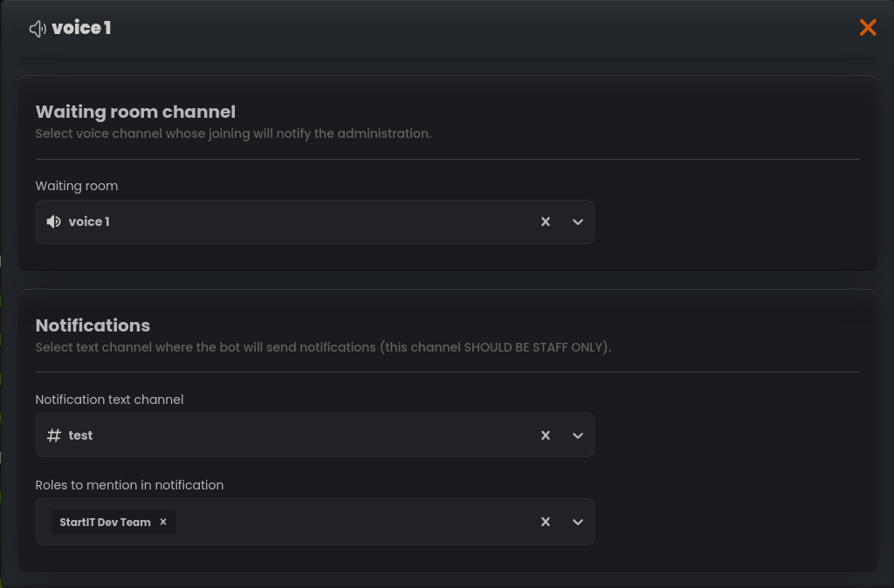The image size is (894, 588).
Task: Clear the notification text channel with its X icon
Action: pyautogui.click(x=546, y=434)
